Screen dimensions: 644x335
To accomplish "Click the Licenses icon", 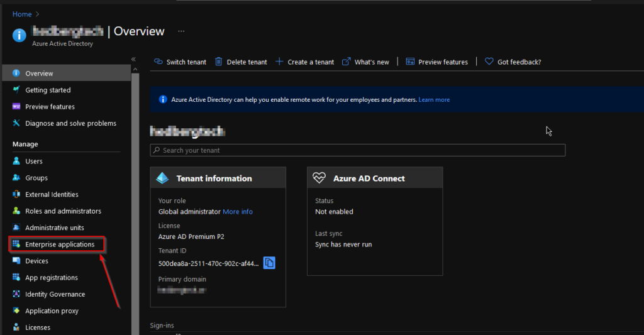I will 16,327.
